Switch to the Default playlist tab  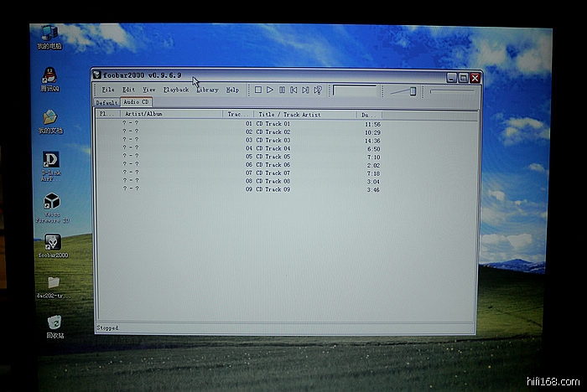click(106, 103)
